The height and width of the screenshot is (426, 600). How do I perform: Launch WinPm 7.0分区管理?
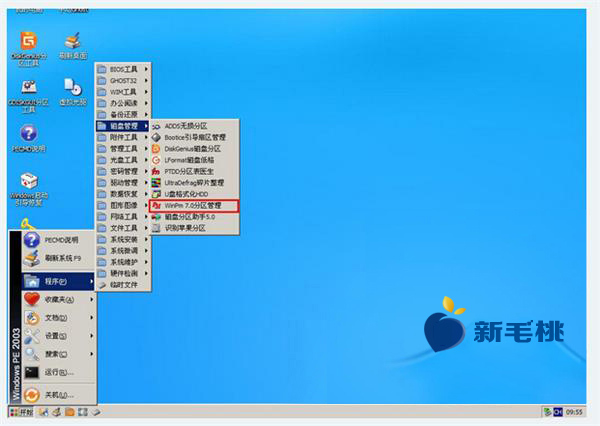pyautogui.click(x=194, y=206)
